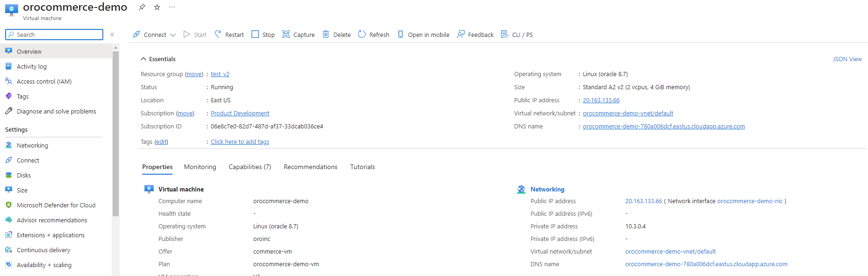
Task: Click the Restart VM icon
Action: pyautogui.click(x=218, y=34)
